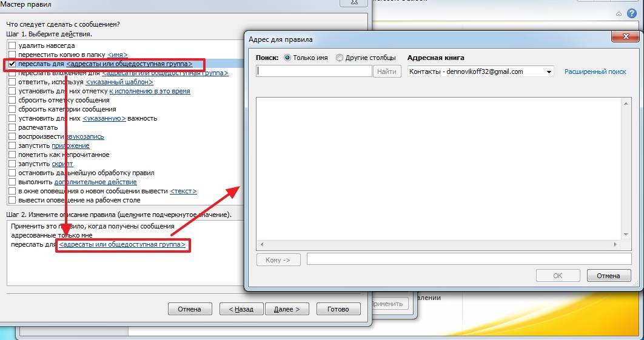The height and width of the screenshot is (340, 644).
Task: Click the 'Далее >' wizard button
Action: pyautogui.click(x=287, y=309)
